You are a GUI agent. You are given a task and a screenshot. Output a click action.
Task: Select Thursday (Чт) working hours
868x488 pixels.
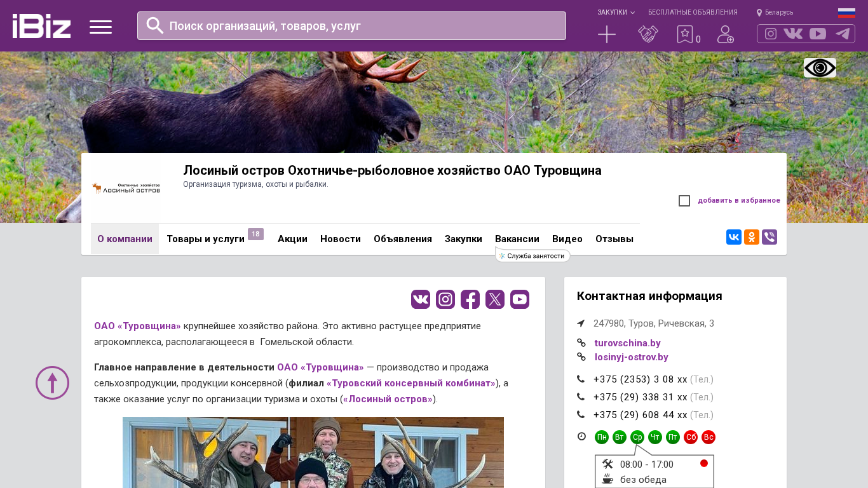[655, 437]
